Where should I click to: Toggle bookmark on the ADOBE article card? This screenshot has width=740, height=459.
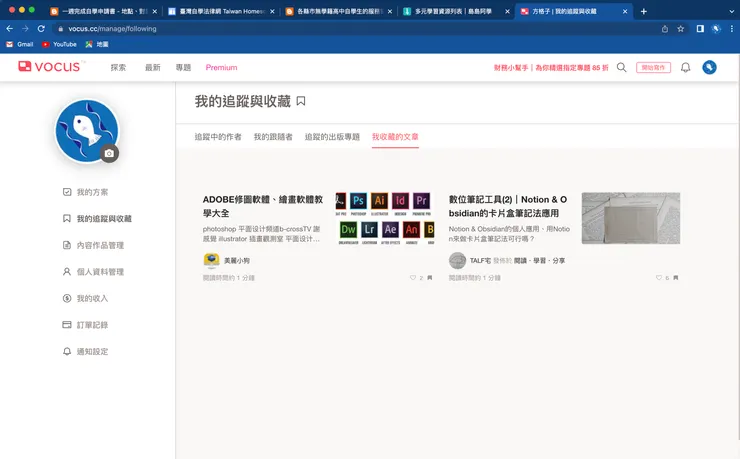(429, 278)
